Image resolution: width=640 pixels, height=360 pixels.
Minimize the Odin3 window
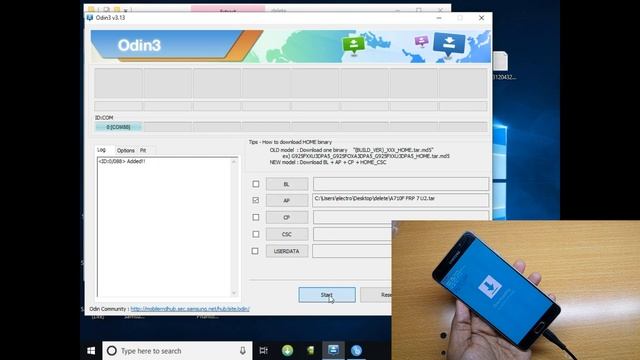pyautogui.click(x=439, y=18)
